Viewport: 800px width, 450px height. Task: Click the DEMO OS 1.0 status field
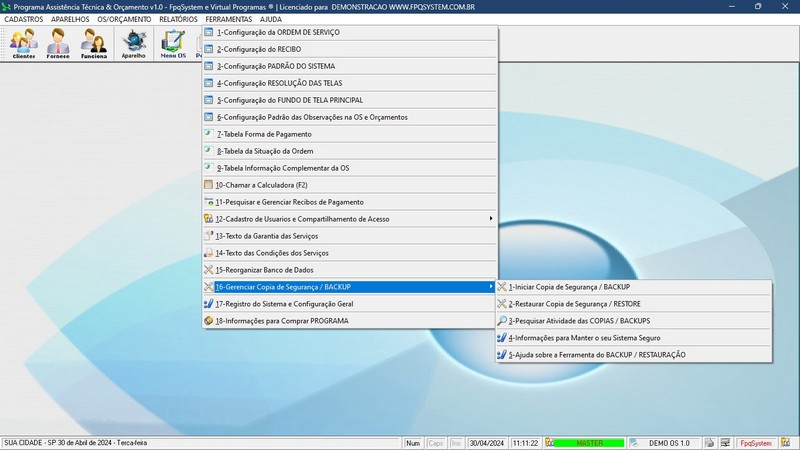[x=669, y=443]
